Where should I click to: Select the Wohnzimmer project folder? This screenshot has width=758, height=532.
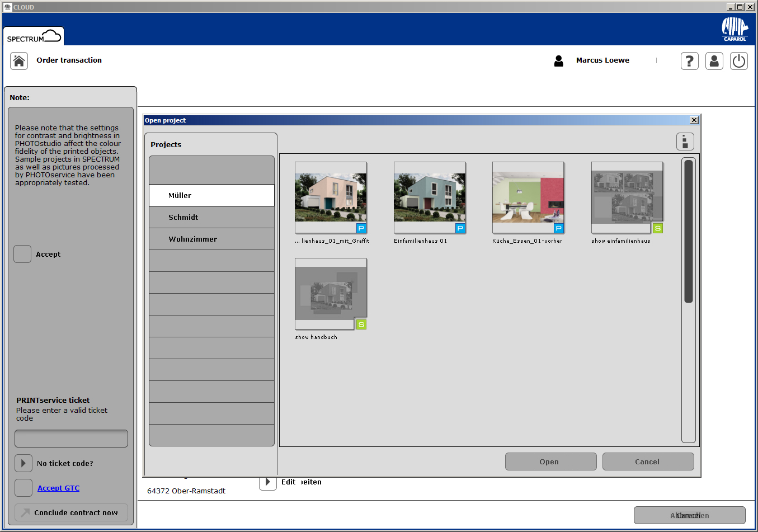click(x=211, y=239)
